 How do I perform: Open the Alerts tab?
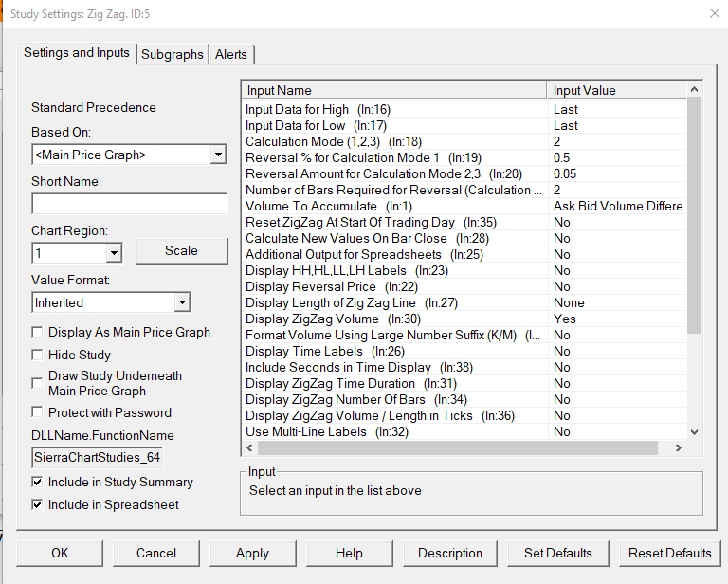pos(231,55)
